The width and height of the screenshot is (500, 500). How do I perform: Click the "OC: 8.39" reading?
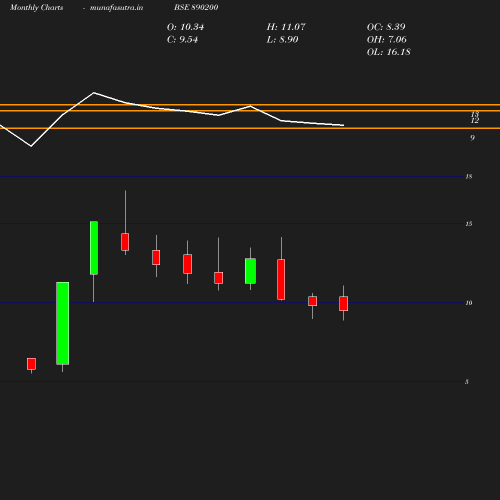pos(386,27)
